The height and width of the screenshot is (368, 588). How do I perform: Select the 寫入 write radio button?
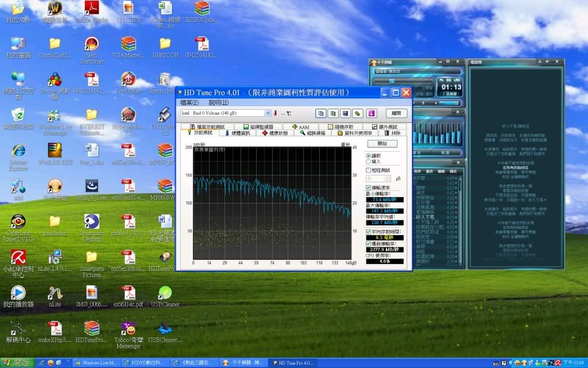(x=368, y=162)
